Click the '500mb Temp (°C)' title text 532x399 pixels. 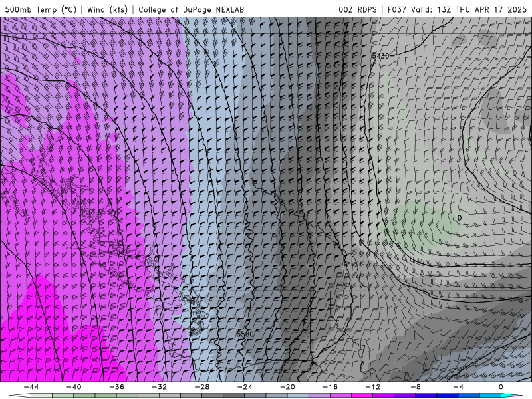click(x=41, y=9)
